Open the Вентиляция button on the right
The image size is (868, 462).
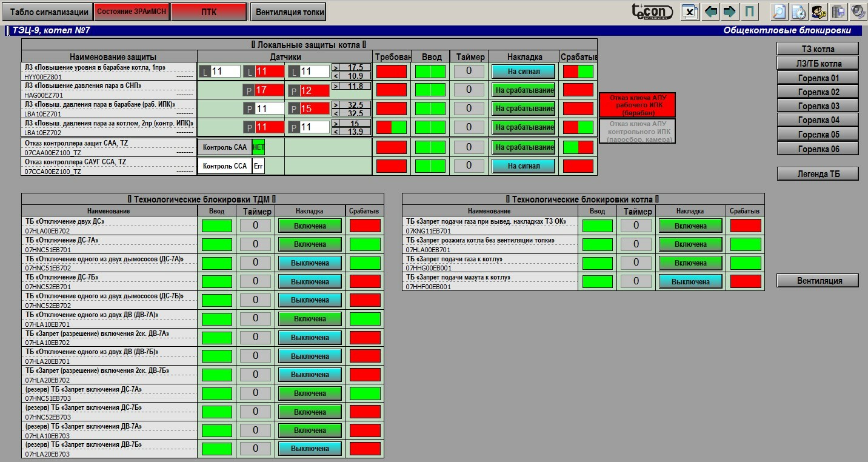coord(818,281)
